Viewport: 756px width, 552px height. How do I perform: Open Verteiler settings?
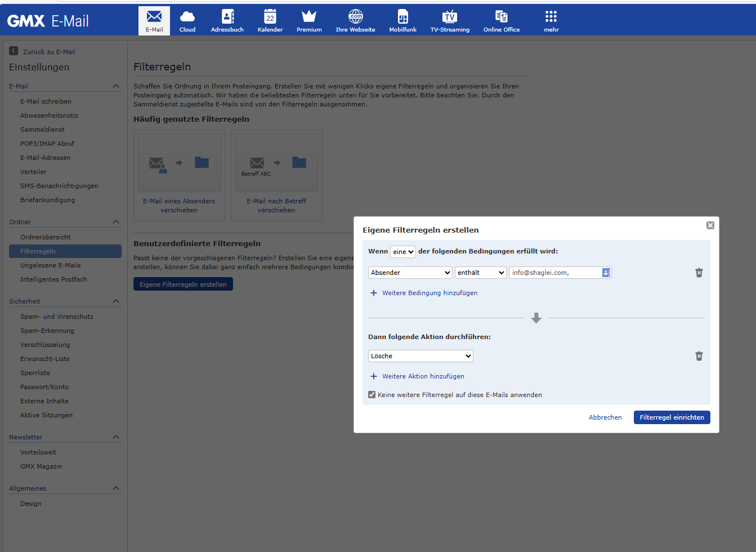coord(33,172)
